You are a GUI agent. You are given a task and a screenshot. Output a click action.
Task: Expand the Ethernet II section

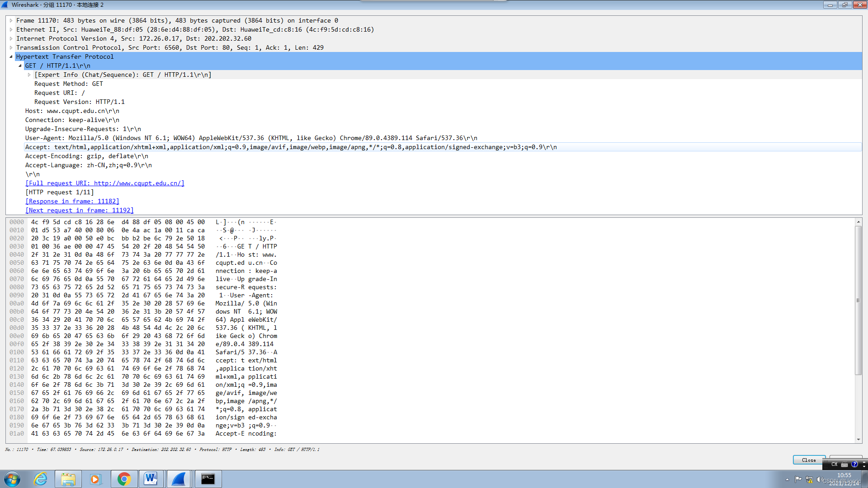pyautogui.click(x=11, y=30)
